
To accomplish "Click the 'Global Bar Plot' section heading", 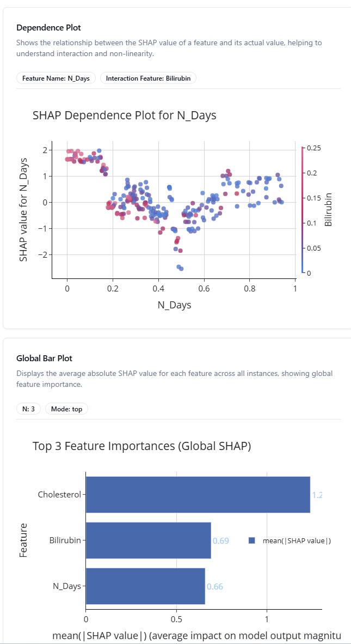I will pyautogui.click(x=44, y=359).
